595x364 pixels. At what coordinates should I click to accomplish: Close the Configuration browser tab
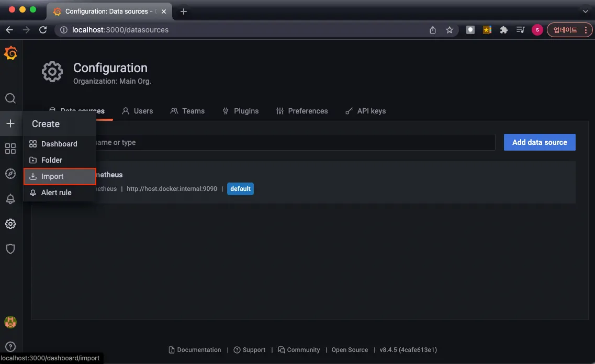click(164, 12)
